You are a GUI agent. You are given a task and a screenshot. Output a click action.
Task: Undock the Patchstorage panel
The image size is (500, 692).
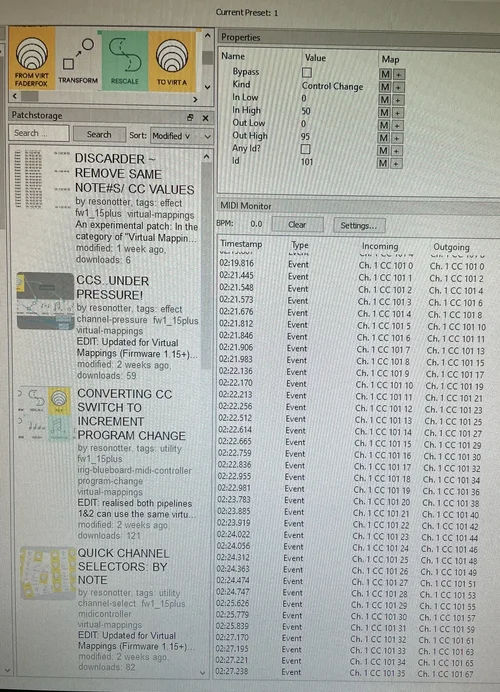coord(190,117)
